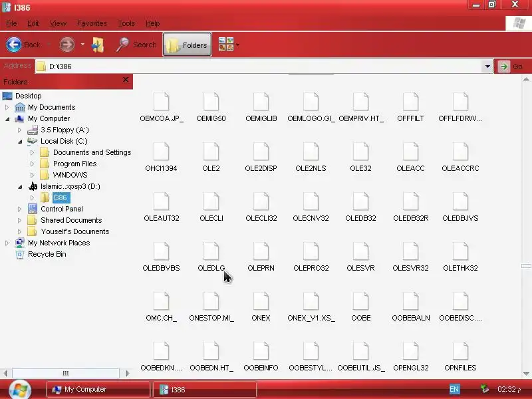The width and height of the screenshot is (532, 399).
Task: Select the OPNFILES file icon
Action: tap(460, 350)
